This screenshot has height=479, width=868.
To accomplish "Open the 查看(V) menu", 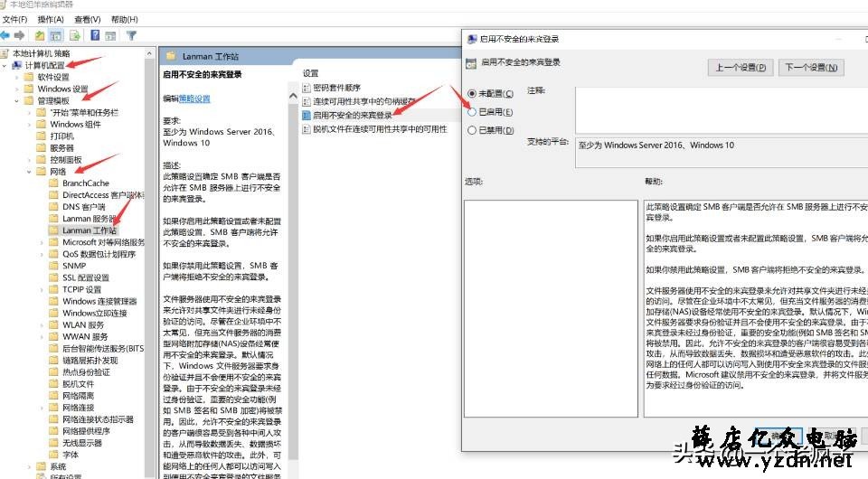I will click(x=88, y=19).
